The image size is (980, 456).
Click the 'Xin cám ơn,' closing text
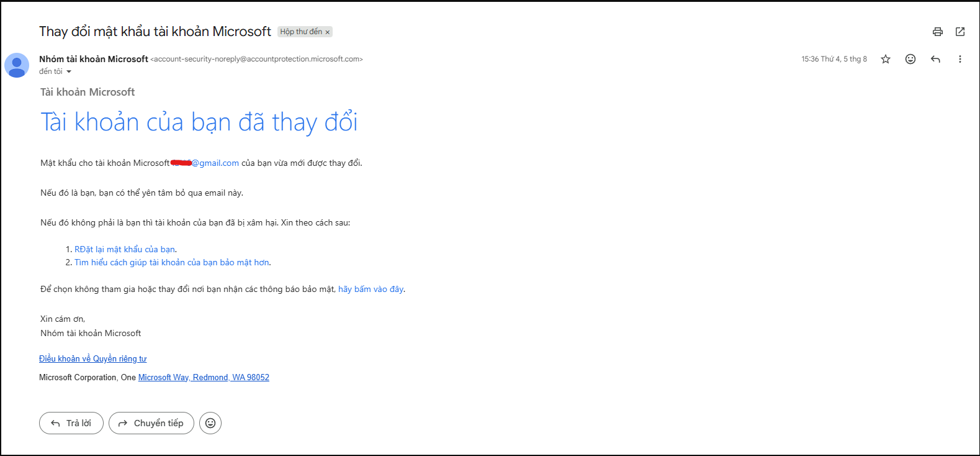[63, 319]
